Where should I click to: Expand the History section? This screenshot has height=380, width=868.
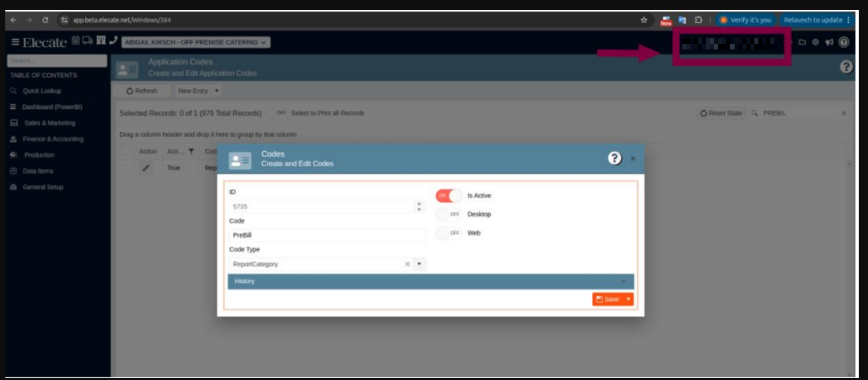click(x=430, y=282)
